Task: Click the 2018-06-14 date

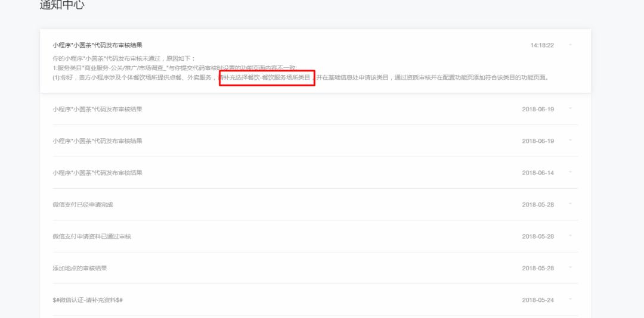Action: (x=538, y=173)
